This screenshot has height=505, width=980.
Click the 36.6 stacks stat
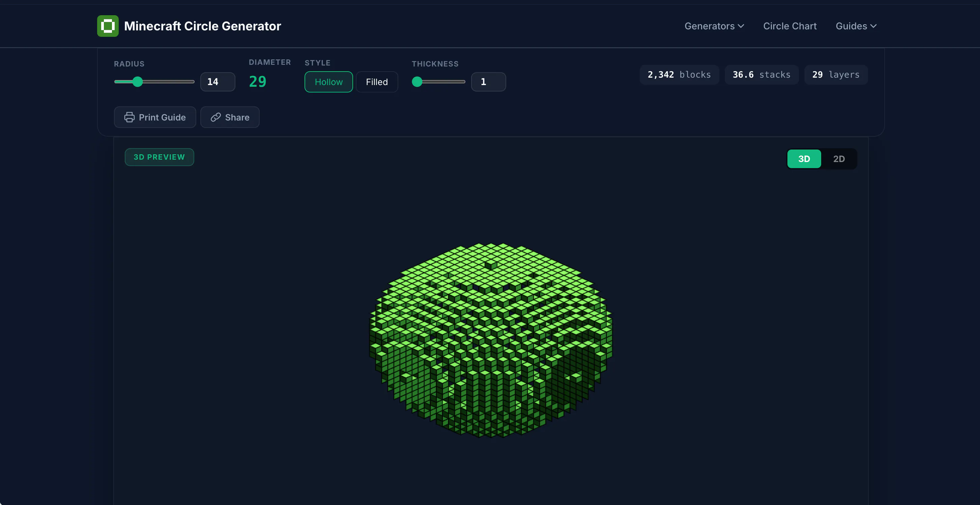point(761,75)
